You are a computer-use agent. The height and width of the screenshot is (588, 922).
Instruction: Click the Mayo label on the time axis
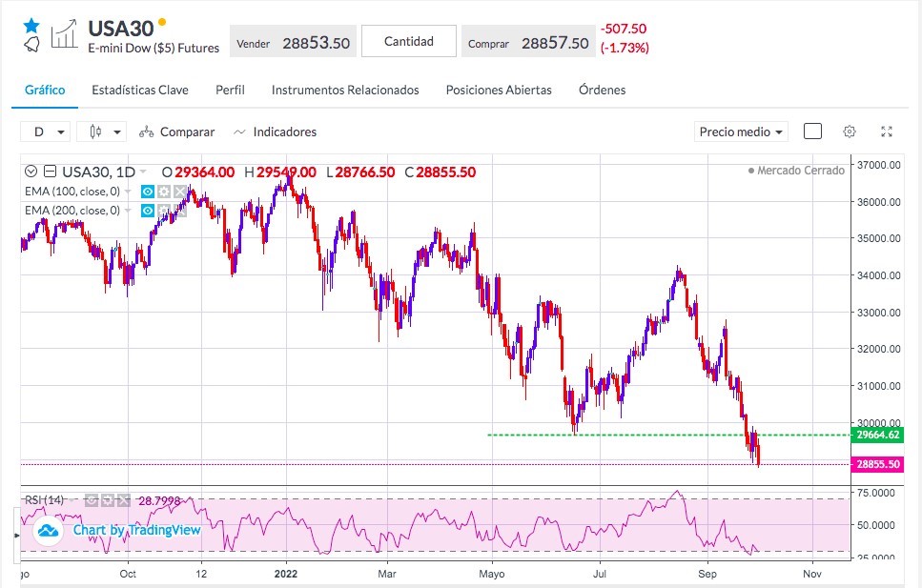pyautogui.click(x=492, y=574)
